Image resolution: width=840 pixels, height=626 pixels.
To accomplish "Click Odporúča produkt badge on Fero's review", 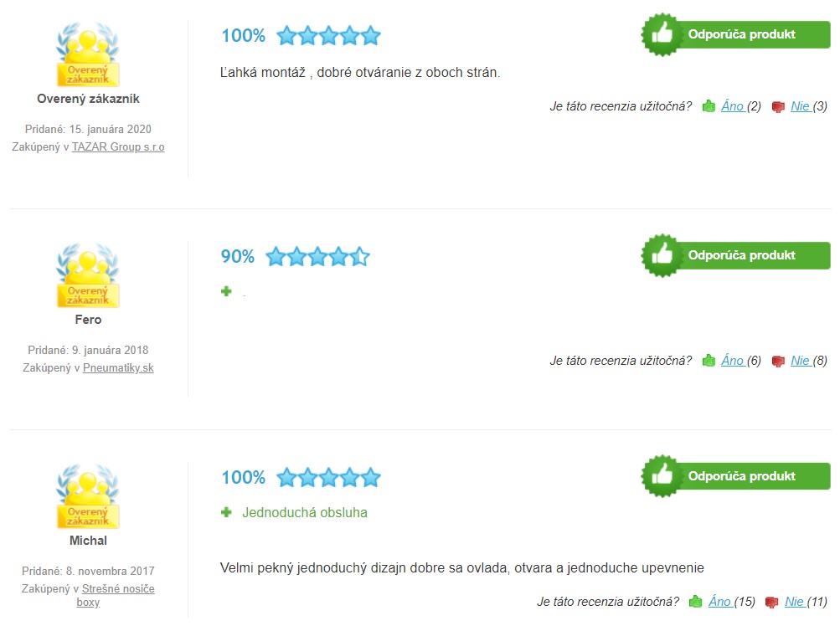I will (x=735, y=255).
